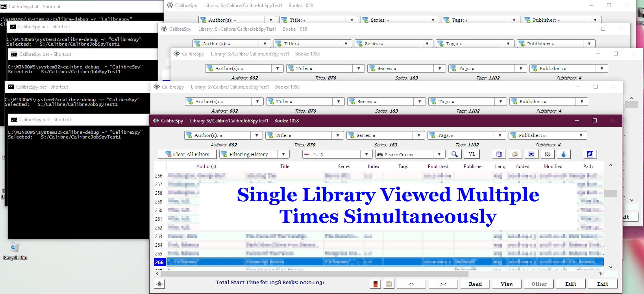
Task: Click the Added column header
Action: pos(522,166)
